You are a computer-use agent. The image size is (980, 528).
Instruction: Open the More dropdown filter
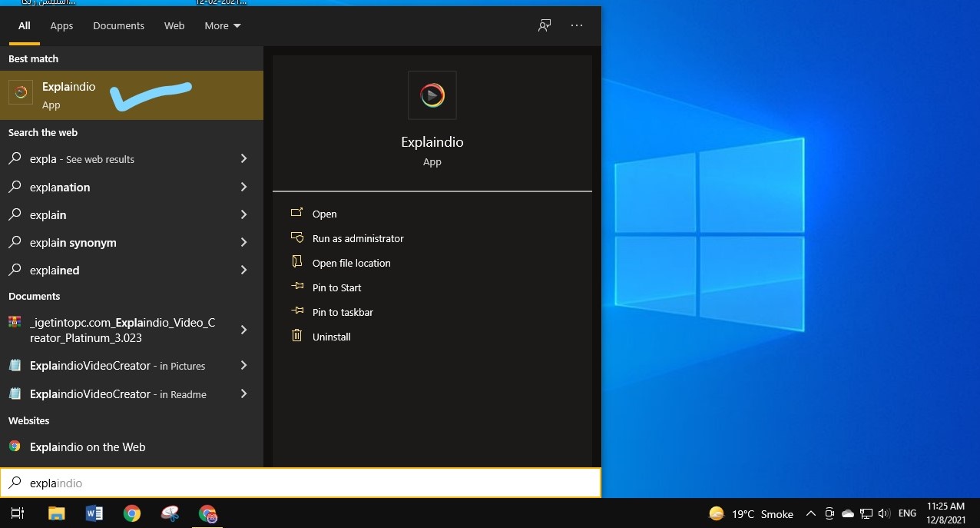coord(223,25)
